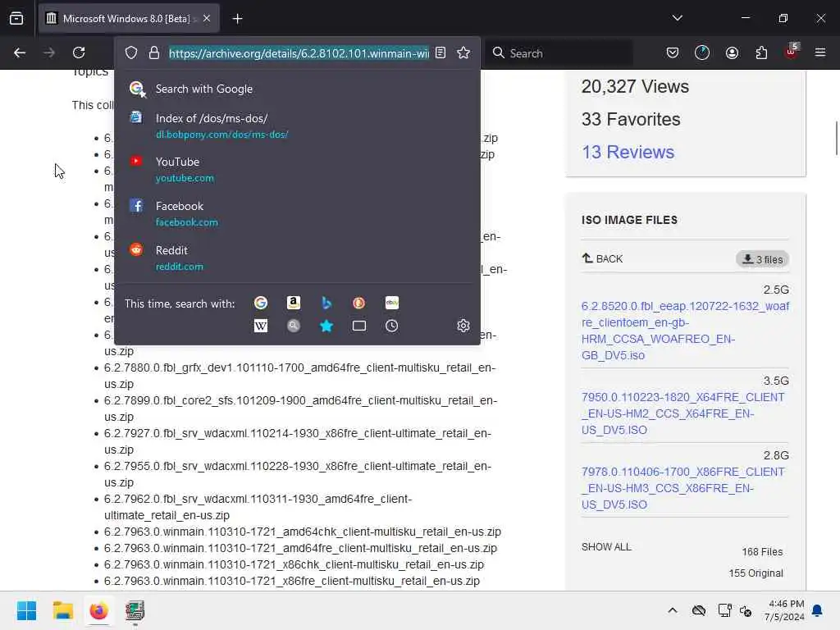840x630 pixels.
Task: Search history with the clock icon
Action: coord(391,326)
